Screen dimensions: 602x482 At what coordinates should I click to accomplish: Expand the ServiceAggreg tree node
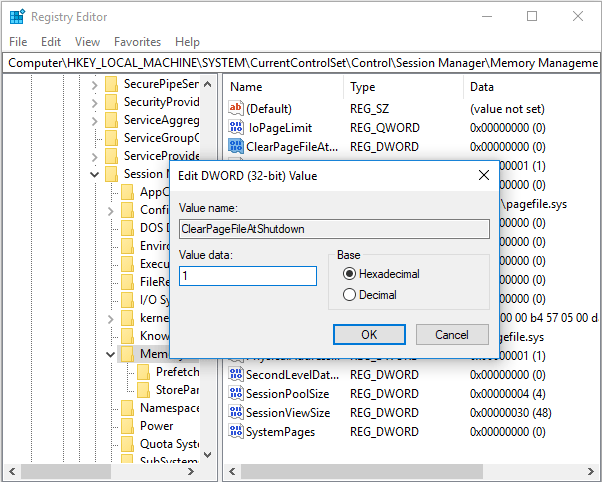94,121
